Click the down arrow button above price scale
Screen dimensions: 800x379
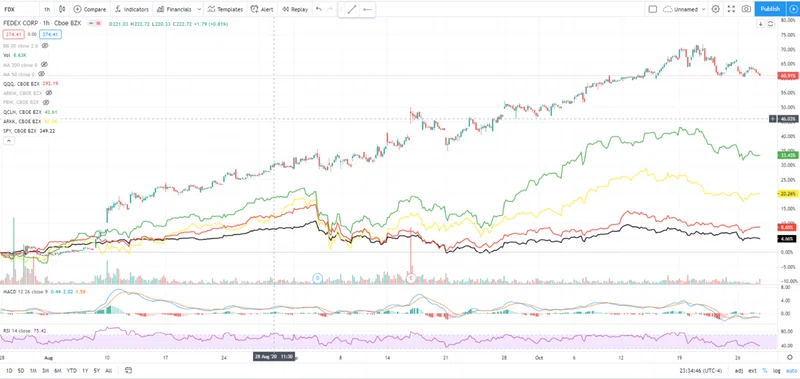point(761,24)
